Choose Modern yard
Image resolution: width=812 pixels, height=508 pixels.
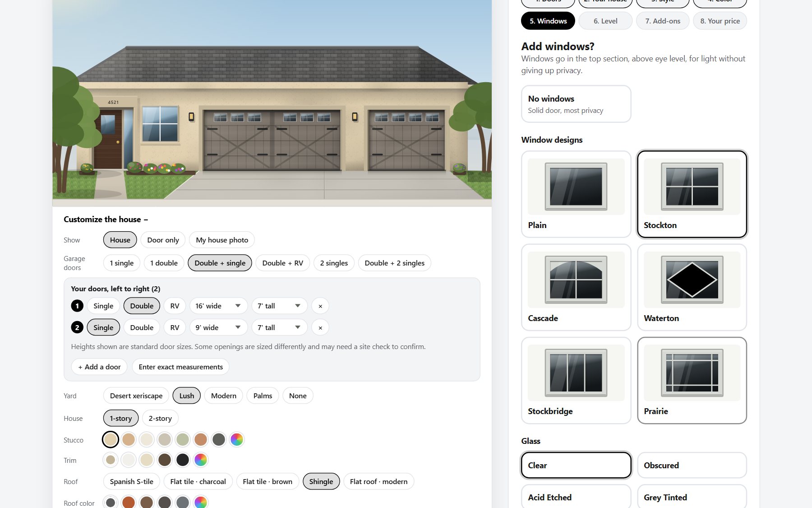click(x=224, y=396)
